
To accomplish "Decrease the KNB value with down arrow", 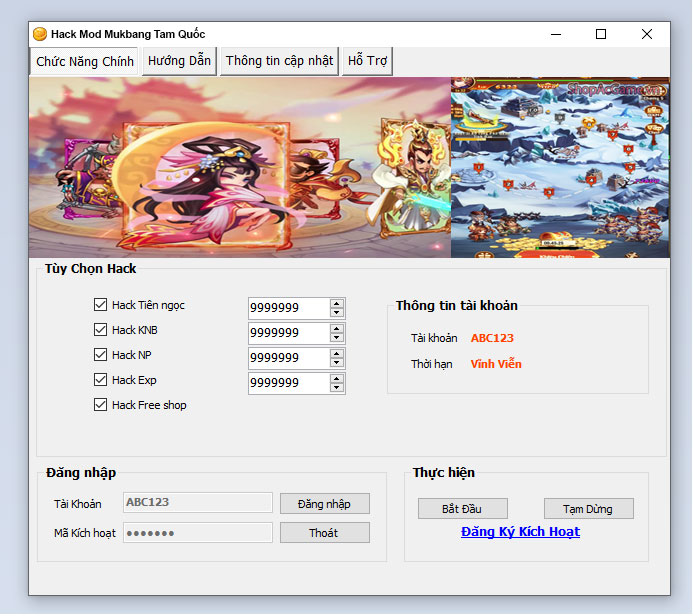I will pos(337,338).
